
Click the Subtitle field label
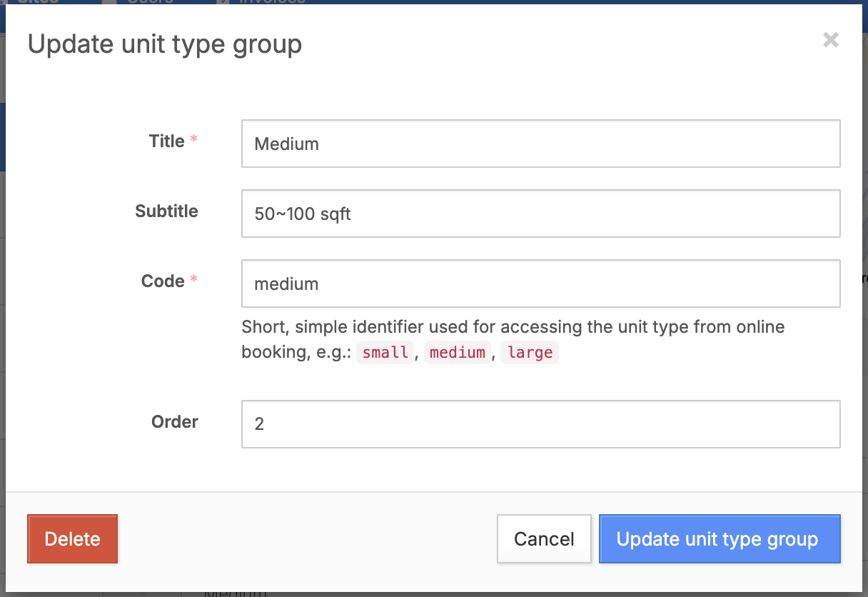coord(166,211)
